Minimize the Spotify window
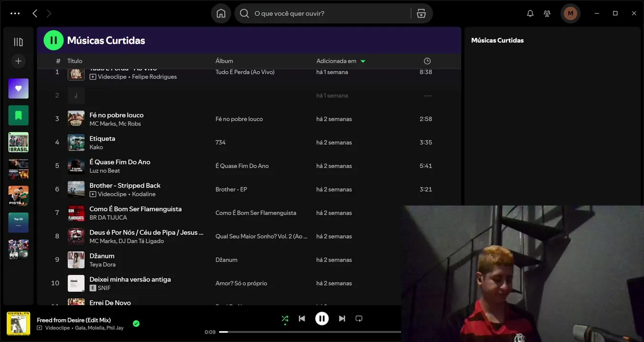 (x=597, y=13)
